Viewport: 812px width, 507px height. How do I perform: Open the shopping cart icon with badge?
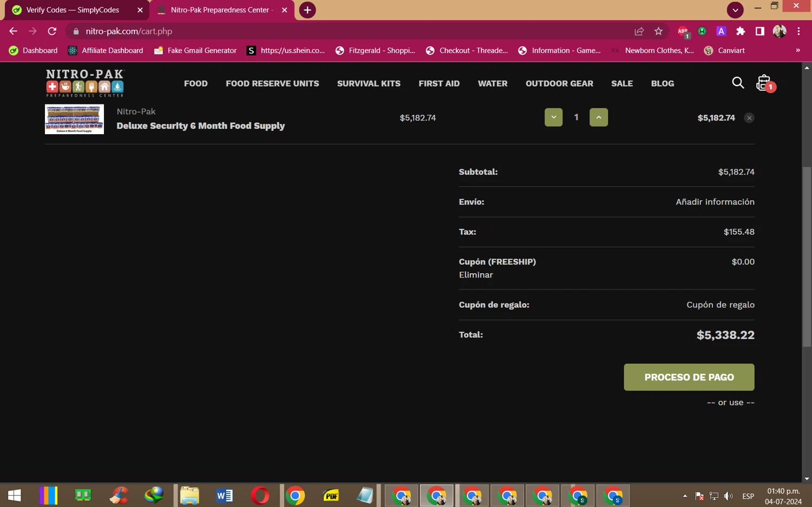[765, 83]
